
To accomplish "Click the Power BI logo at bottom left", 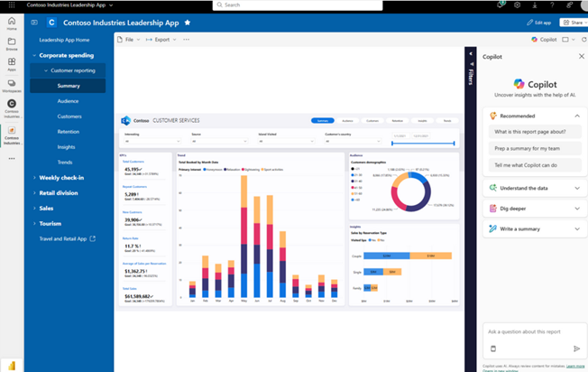I will tap(12, 366).
